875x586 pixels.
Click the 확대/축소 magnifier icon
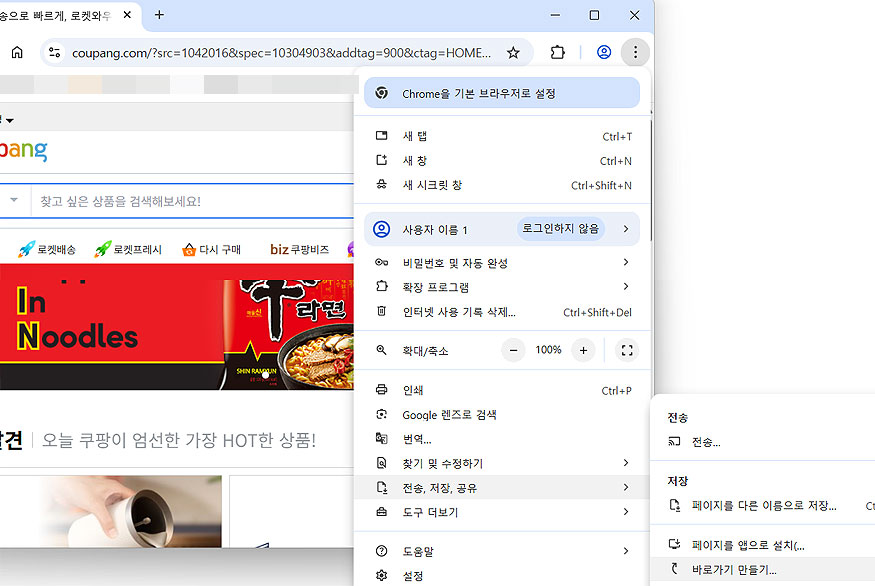click(382, 350)
